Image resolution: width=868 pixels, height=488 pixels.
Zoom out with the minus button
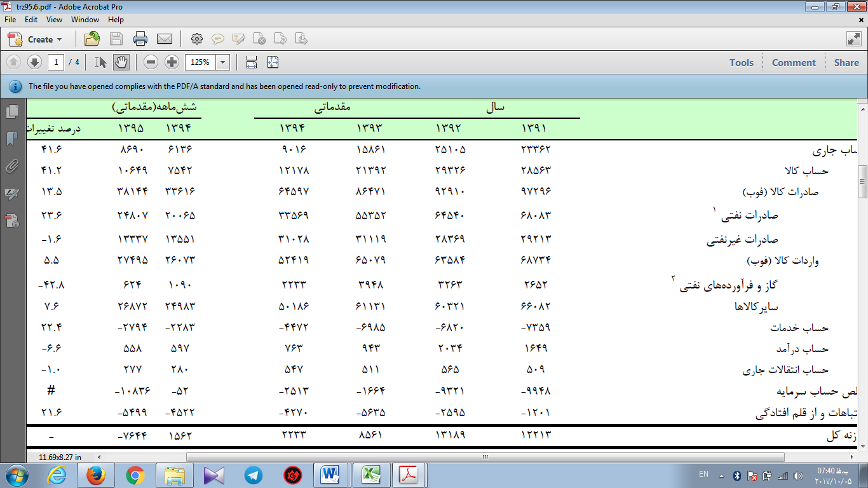coord(151,62)
